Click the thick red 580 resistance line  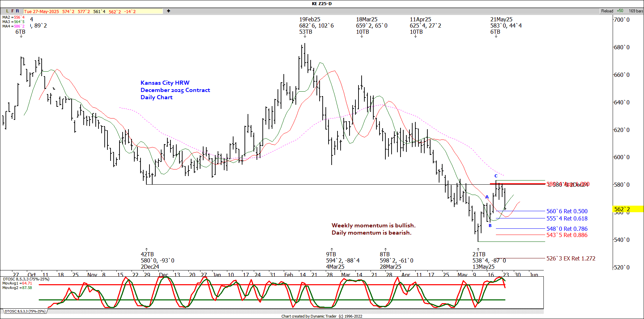tap(518, 184)
